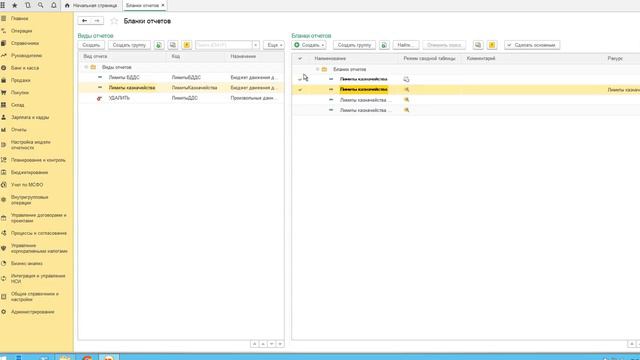Select last Лимиты казначейства blank row
This screenshot has width=640, height=360.
(x=466, y=110)
